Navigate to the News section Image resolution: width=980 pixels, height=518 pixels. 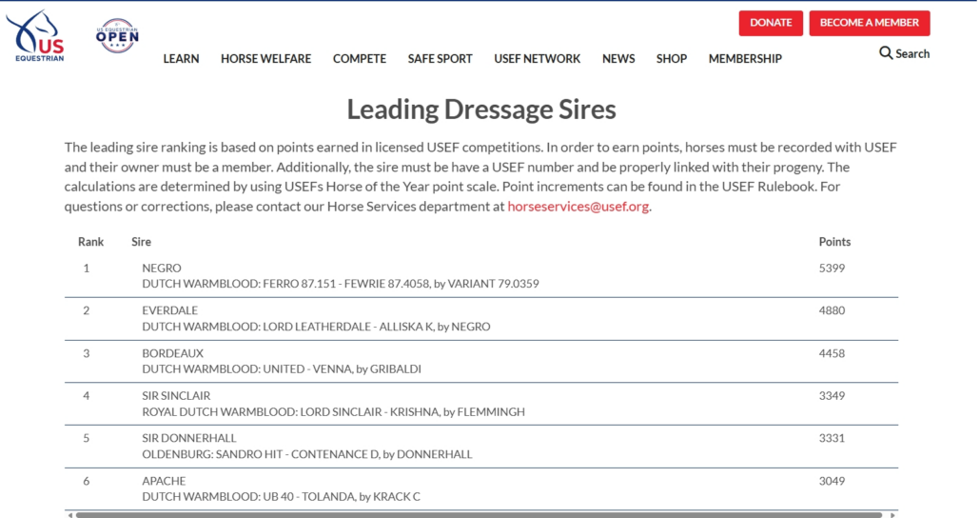617,59
